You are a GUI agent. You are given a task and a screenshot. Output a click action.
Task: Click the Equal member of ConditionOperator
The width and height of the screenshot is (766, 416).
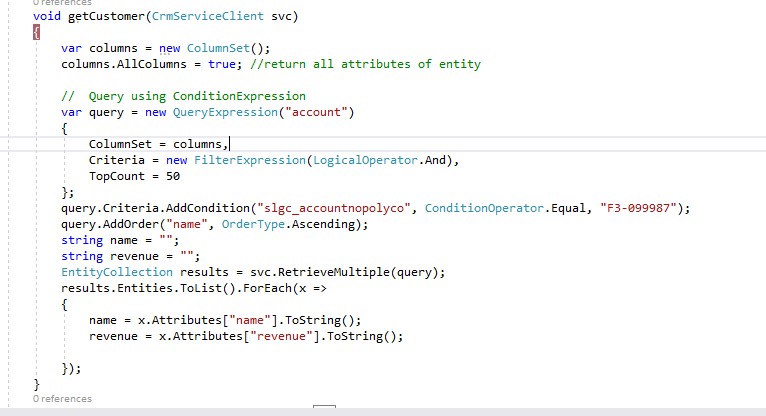point(568,208)
